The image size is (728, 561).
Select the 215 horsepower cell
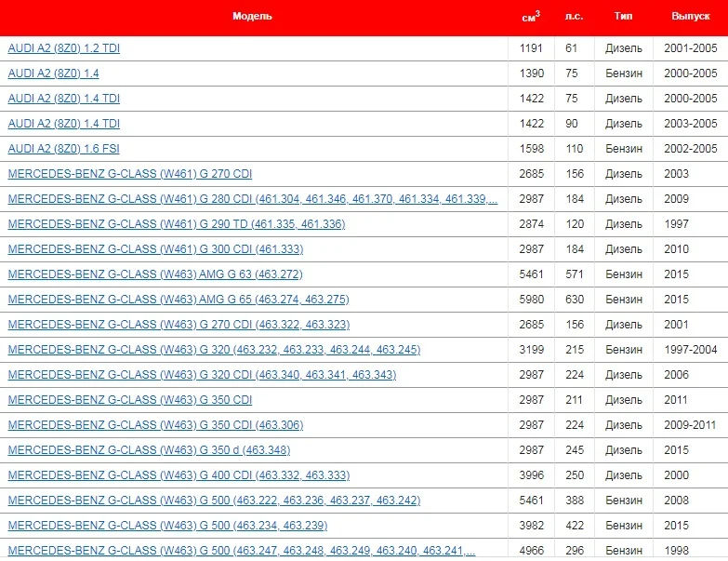tap(575, 349)
